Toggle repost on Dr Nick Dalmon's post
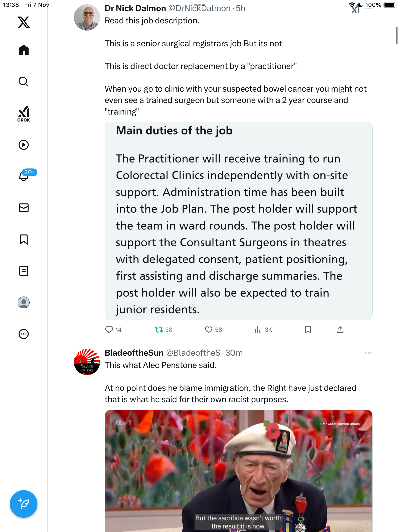This screenshot has width=399, height=532. pyautogui.click(x=159, y=330)
